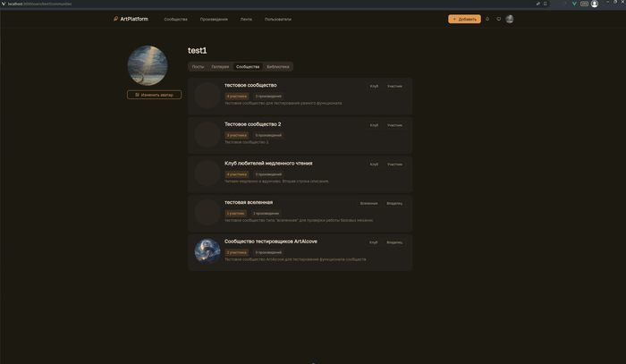Click "0 произведений" in Сообщество тестировщиков row
The image size is (626, 364).
coord(268,252)
